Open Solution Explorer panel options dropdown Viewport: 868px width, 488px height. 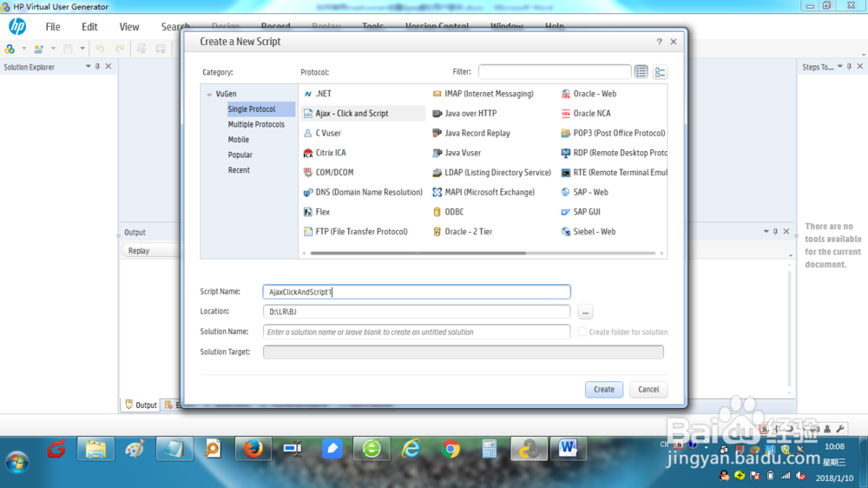(88, 67)
